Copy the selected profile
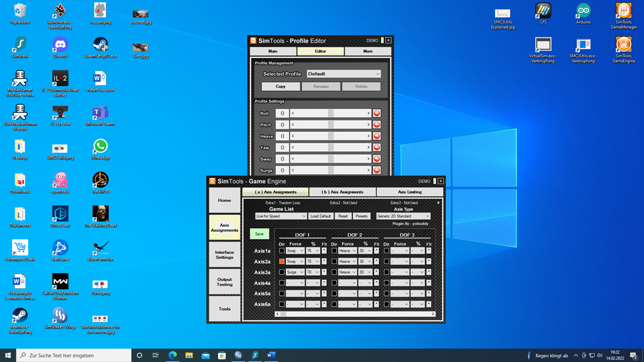Viewport: 644px width, 362px height. [x=281, y=87]
